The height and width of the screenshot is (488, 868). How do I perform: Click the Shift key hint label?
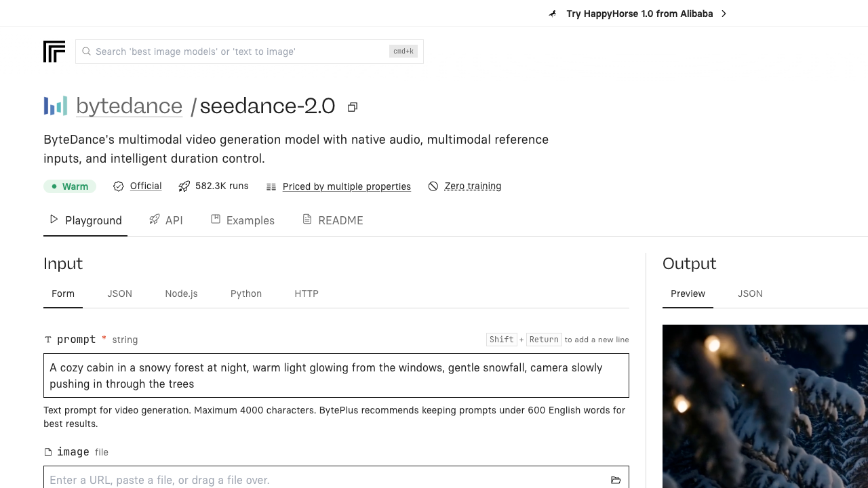pyautogui.click(x=502, y=340)
